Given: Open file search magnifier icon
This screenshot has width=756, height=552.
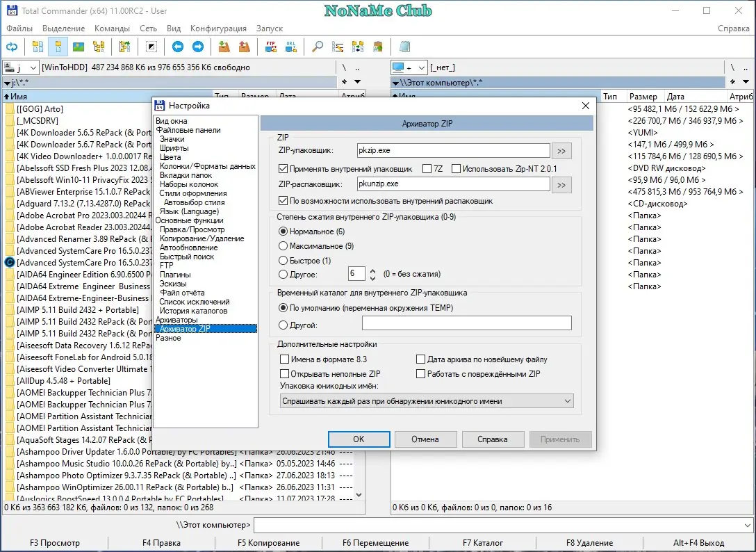Looking at the screenshot, I should [x=318, y=47].
